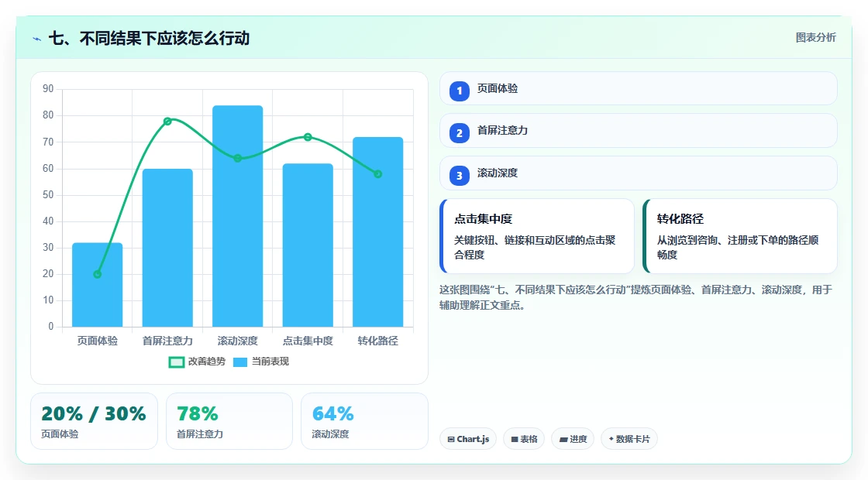
Task: Select the 表格 tag
Action: (x=524, y=439)
